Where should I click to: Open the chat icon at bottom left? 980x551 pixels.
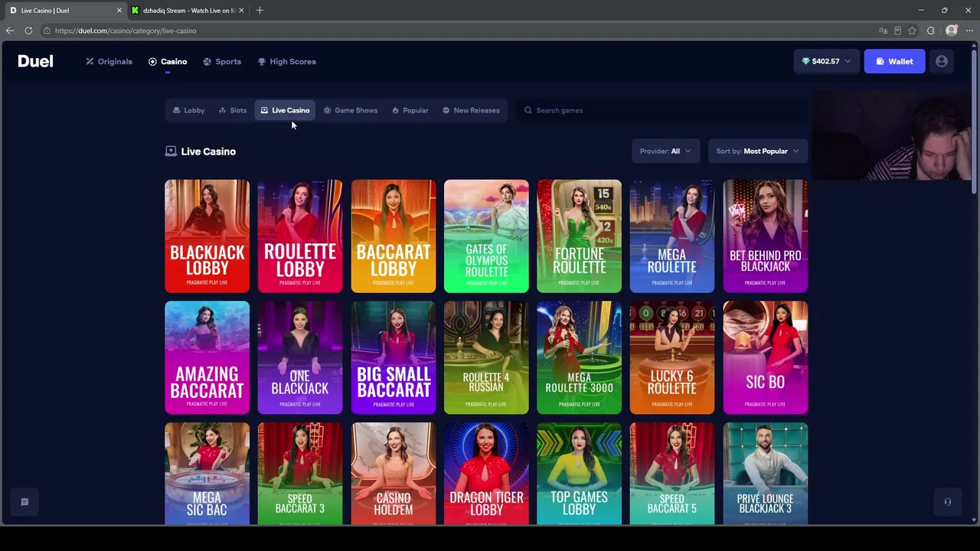pos(24,502)
